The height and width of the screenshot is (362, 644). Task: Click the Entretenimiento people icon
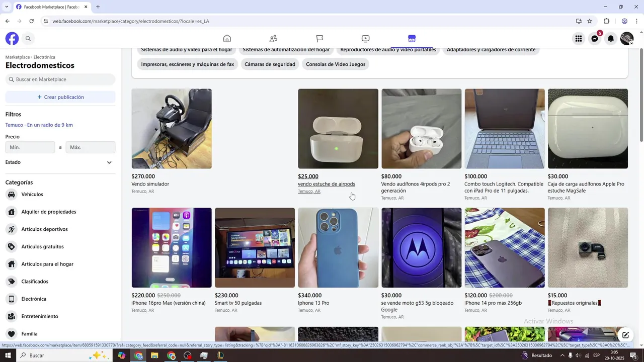coord(11,316)
